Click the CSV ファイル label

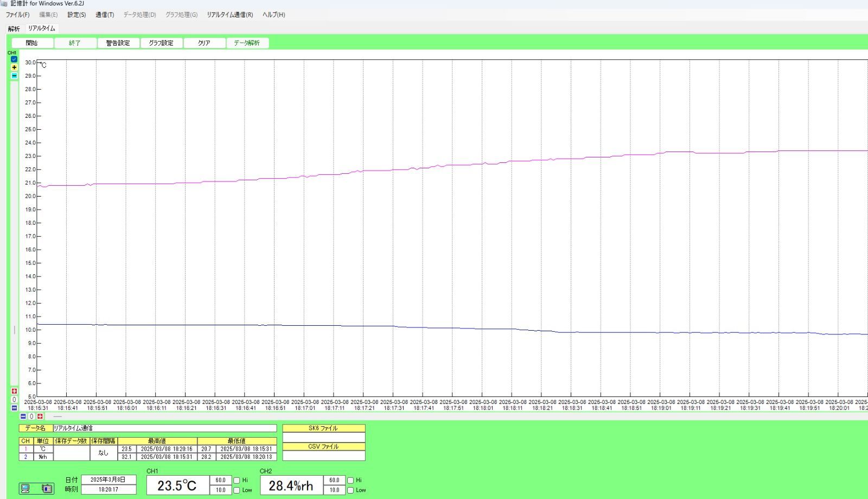pos(324,447)
